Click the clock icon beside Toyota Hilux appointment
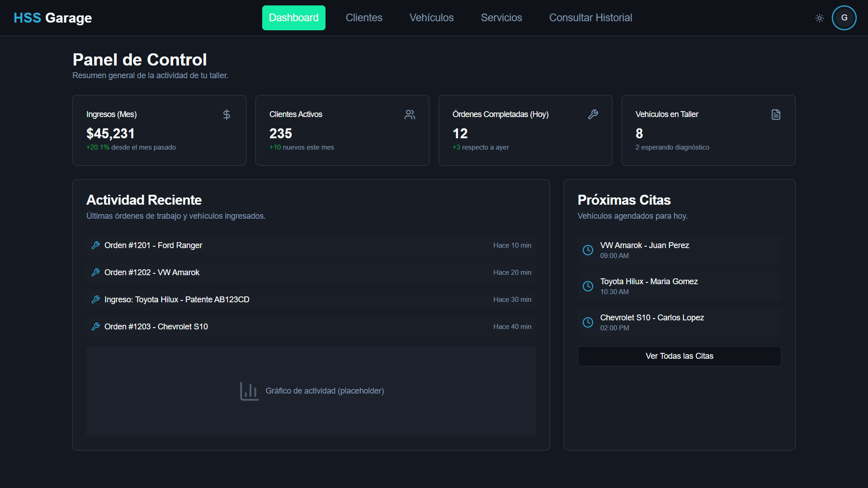This screenshot has width=868, height=488. [588, 286]
